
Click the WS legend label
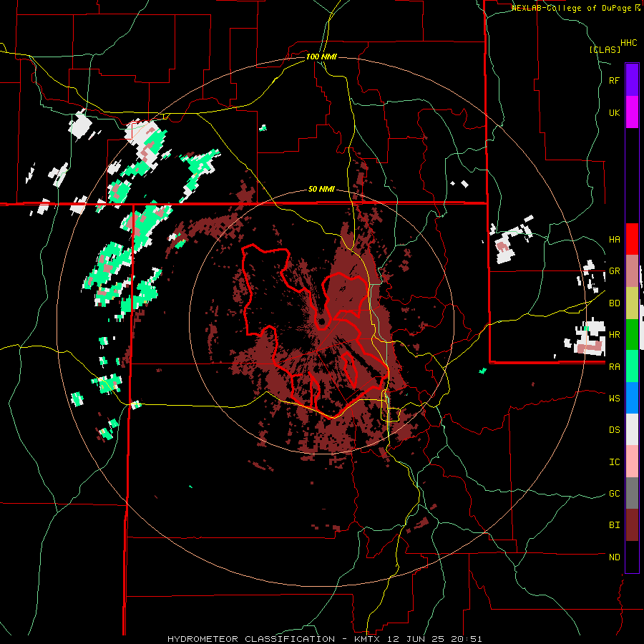pyautogui.click(x=614, y=399)
